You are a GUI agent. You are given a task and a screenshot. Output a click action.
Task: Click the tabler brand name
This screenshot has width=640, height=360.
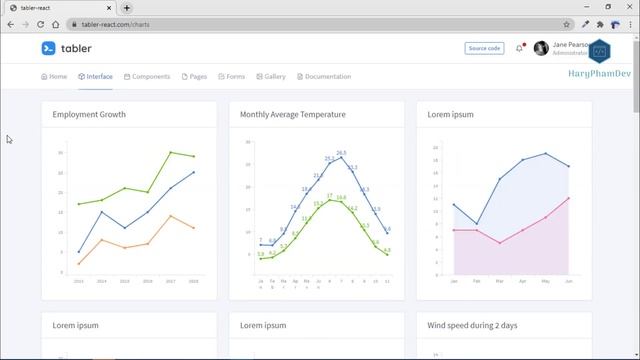tap(76, 49)
